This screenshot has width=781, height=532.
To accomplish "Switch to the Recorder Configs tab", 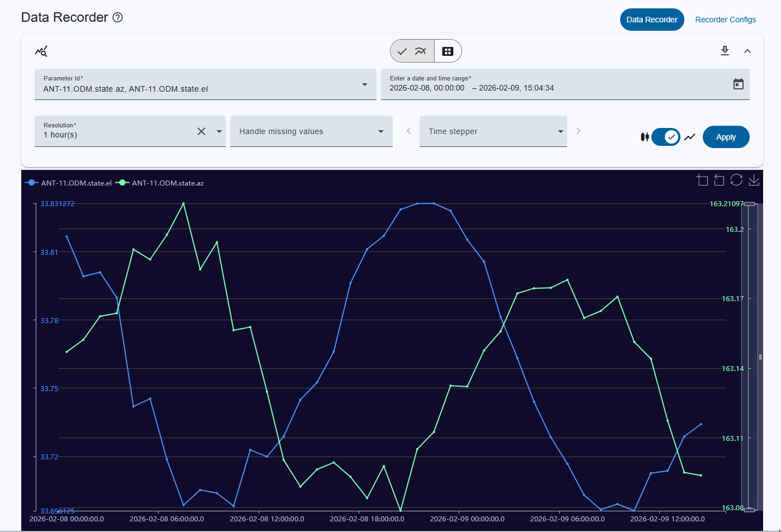I will 725,20.
